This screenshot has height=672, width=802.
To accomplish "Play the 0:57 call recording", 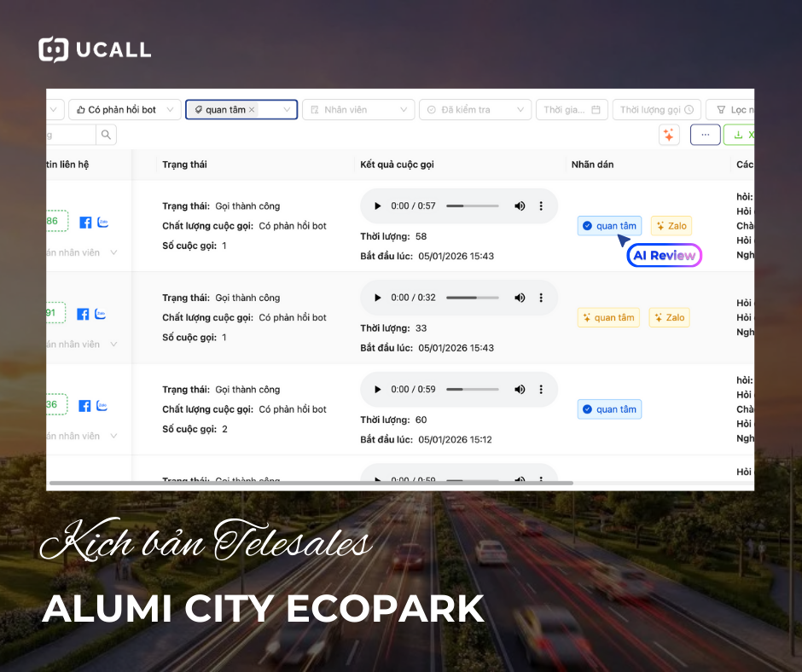I will 376,206.
